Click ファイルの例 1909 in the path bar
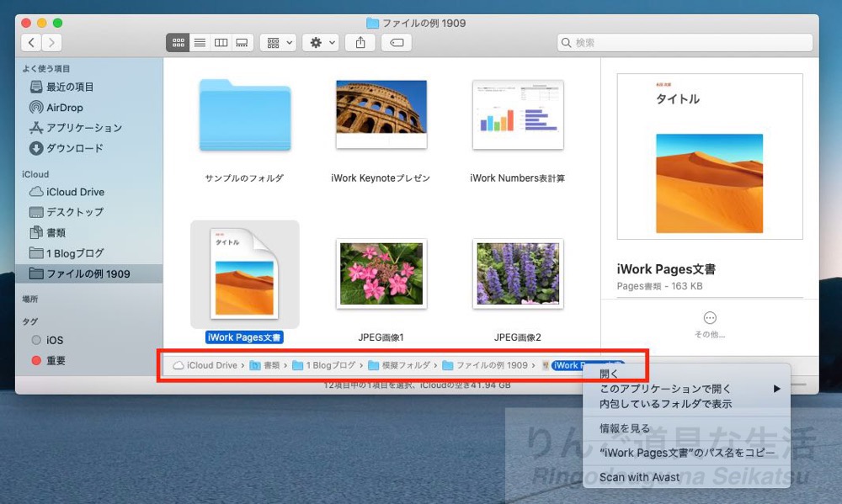The width and height of the screenshot is (842, 504). coord(486,365)
